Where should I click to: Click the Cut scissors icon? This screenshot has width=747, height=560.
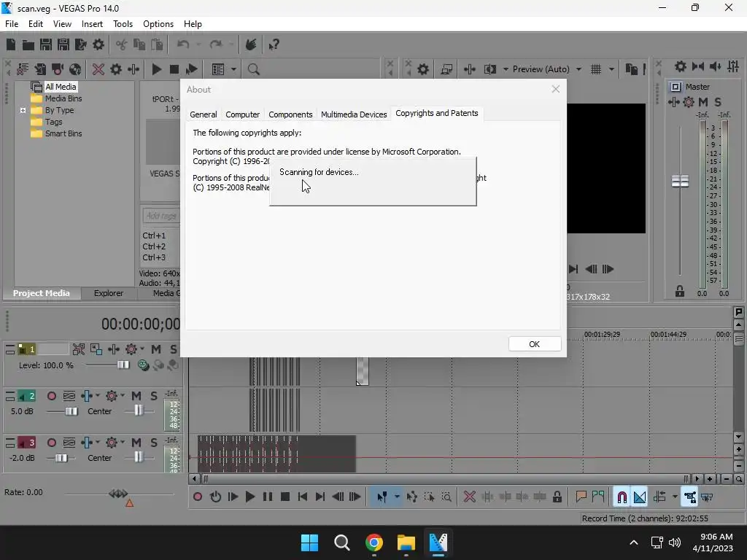[x=122, y=44]
